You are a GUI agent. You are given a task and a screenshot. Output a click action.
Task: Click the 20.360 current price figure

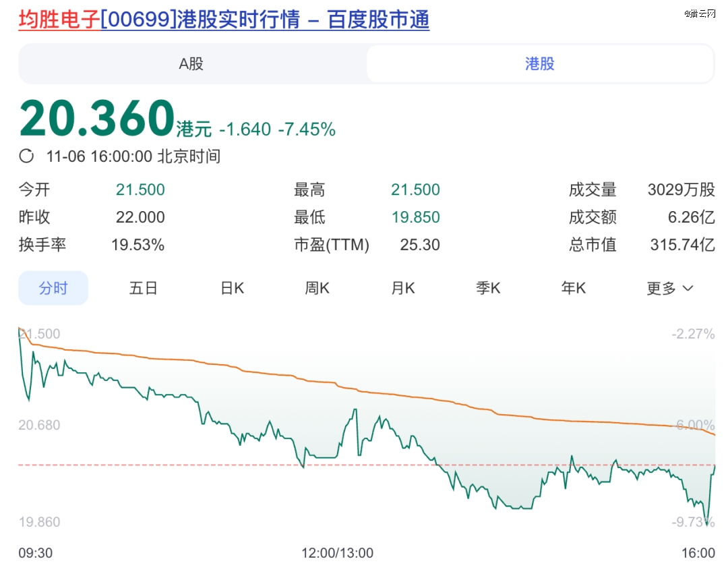97,119
